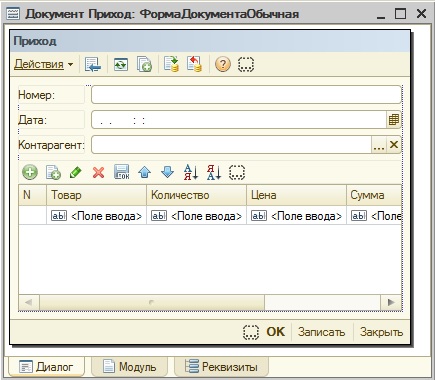This screenshot has height=380, width=435.
Task: Click into the Номер input field
Action: (246, 95)
